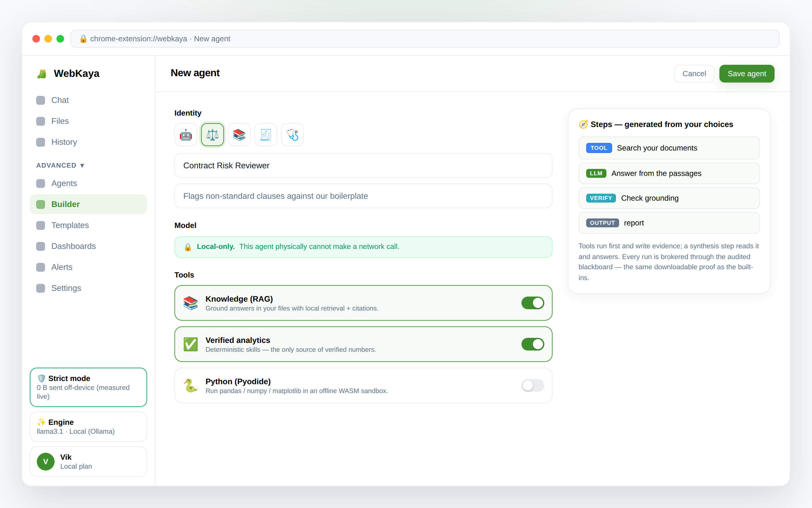Click the 'Knowledge (RAG)' tool title

coord(239,299)
